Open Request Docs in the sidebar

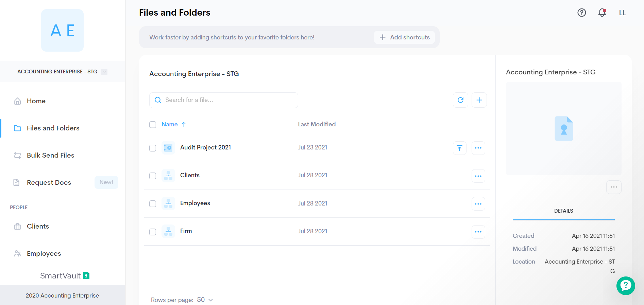(49, 182)
